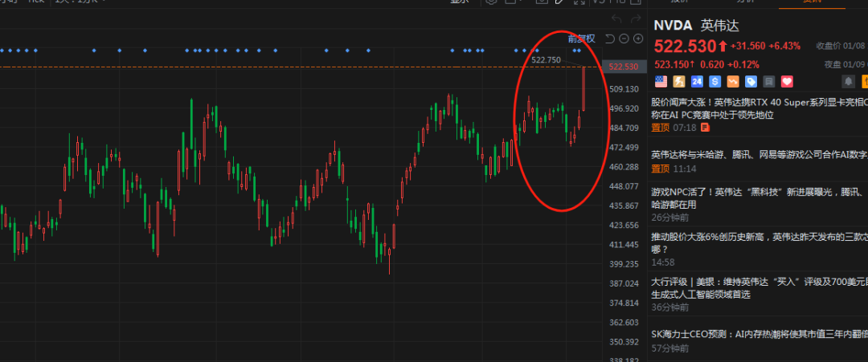
Task: Click the blue price tag icon
Action: pos(751,82)
